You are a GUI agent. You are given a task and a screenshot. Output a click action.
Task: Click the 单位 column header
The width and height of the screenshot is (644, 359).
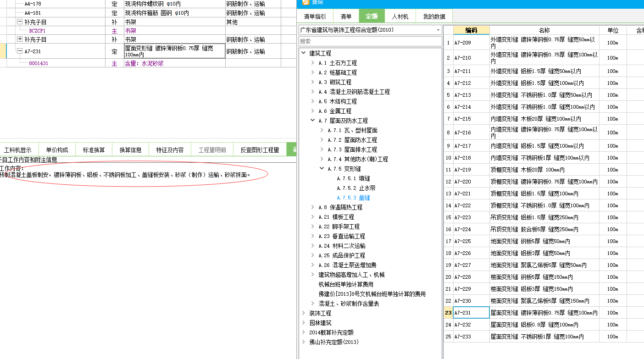point(613,30)
